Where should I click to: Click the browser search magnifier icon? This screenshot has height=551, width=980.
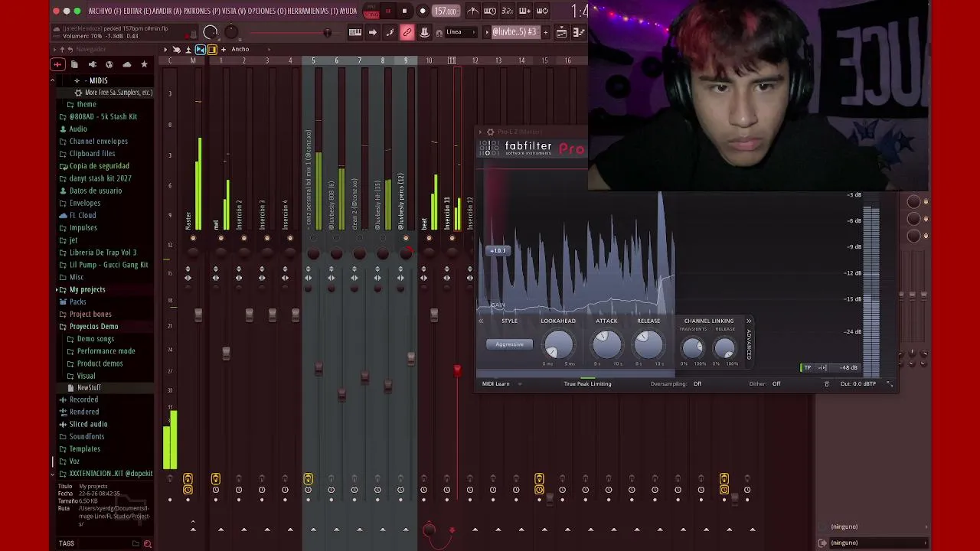(148, 543)
